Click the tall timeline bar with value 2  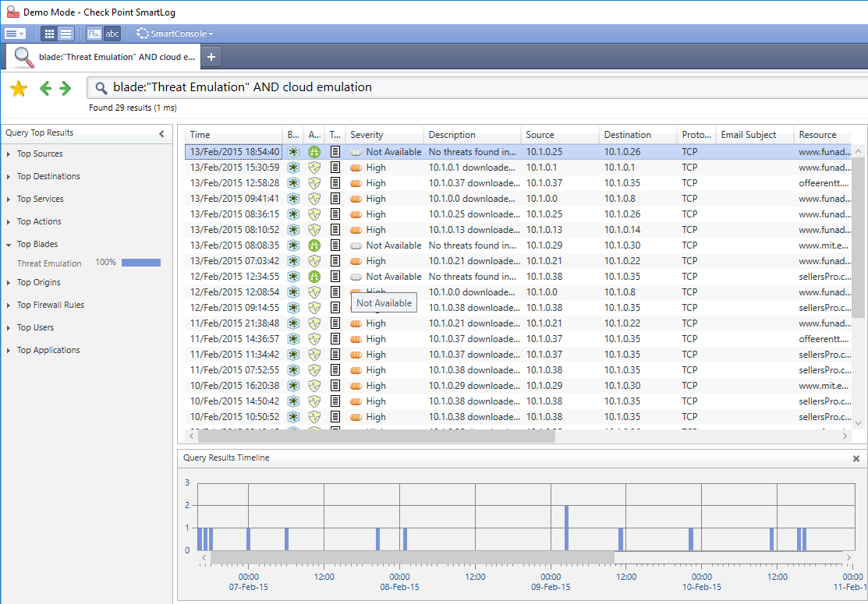566,528
